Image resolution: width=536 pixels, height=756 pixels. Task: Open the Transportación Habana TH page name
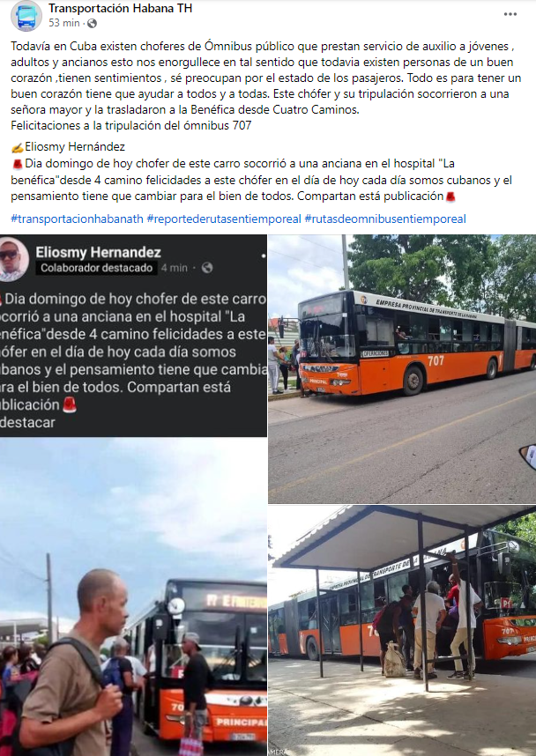click(120, 8)
